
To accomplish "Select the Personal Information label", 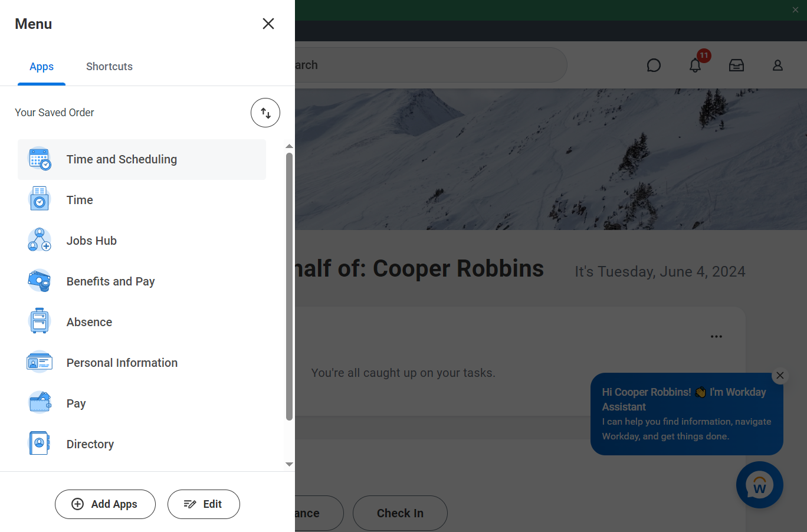I will coord(122,363).
